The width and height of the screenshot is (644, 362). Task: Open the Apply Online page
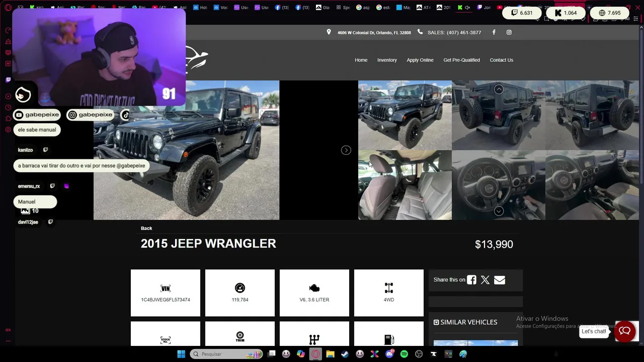coord(420,60)
